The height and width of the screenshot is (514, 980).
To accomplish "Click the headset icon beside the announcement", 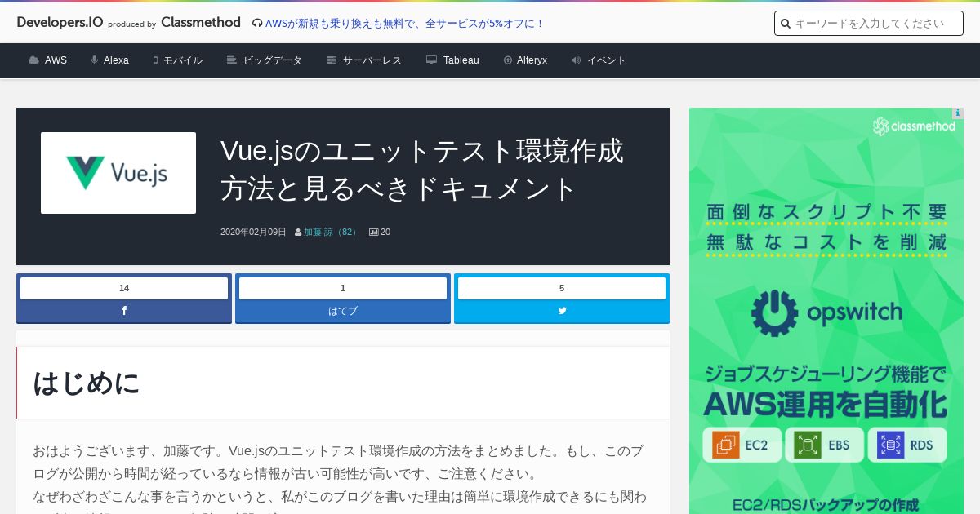I will (x=257, y=24).
